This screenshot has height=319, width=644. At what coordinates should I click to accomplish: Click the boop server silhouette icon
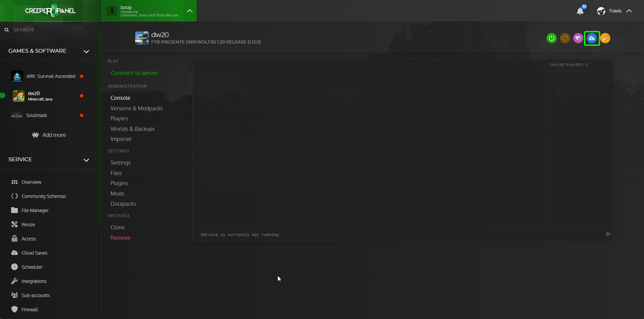(x=112, y=11)
